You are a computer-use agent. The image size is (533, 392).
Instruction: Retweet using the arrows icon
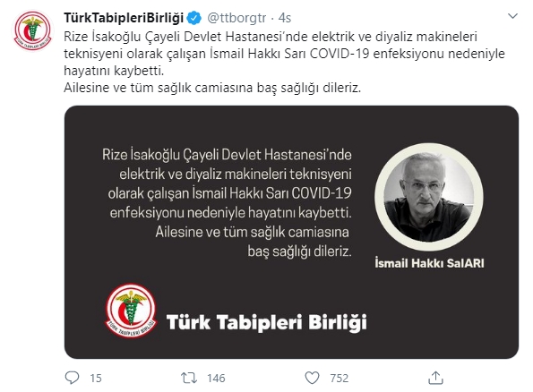pos(189,378)
